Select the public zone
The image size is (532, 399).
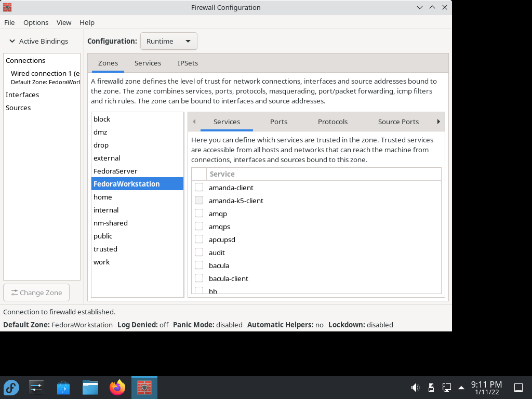tap(137, 236)
